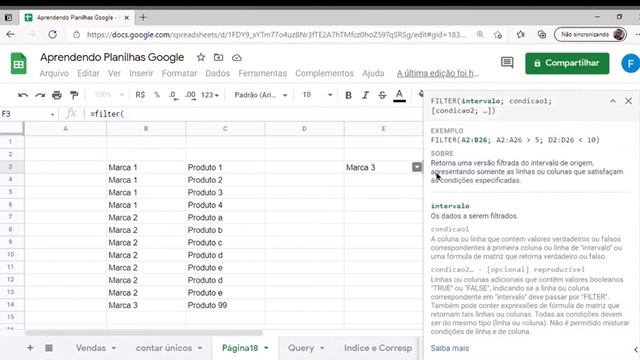This screenshot has width=640, height=360.
Task: Open the Editar menu
Action: tap(88, 73)
